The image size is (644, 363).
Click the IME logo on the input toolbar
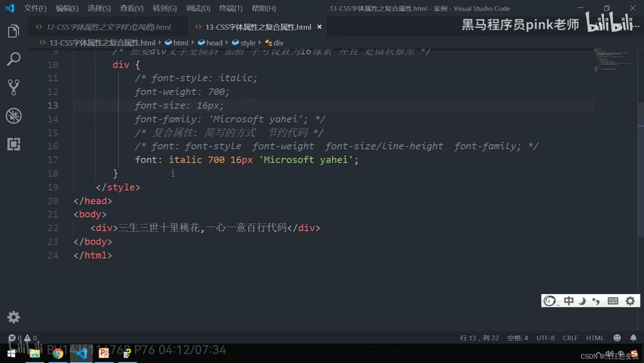550,300
